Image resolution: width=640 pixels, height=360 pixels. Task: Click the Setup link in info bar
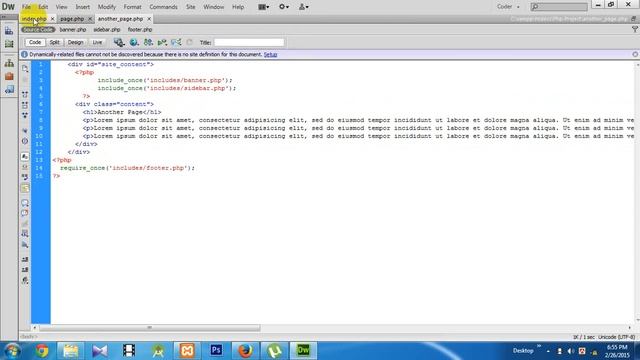coord(270,54)
